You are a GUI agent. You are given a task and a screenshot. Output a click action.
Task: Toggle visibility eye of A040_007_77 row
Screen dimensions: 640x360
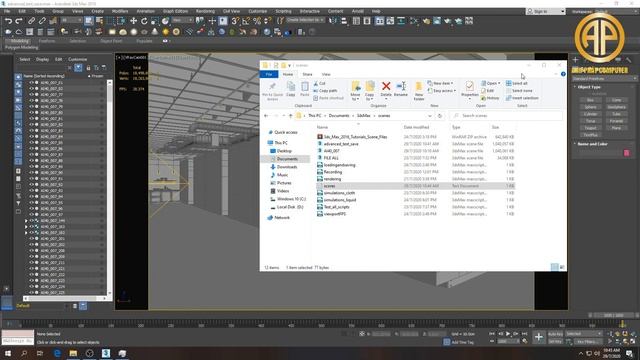(x=31, y=94)
